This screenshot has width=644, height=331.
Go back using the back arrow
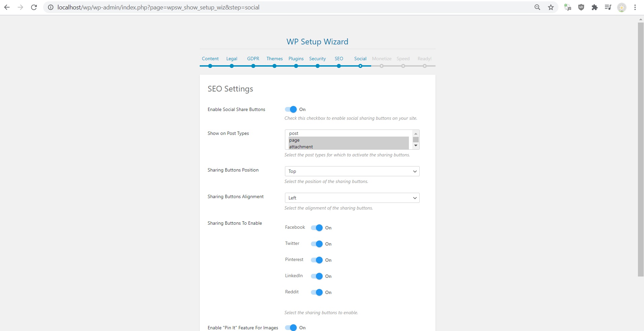[7, 7]
